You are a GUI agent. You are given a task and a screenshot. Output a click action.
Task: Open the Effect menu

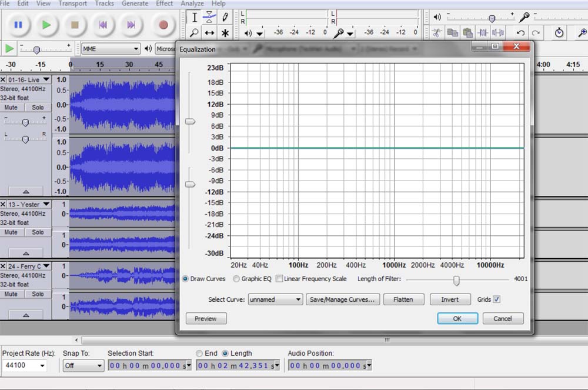click(165, 4)
